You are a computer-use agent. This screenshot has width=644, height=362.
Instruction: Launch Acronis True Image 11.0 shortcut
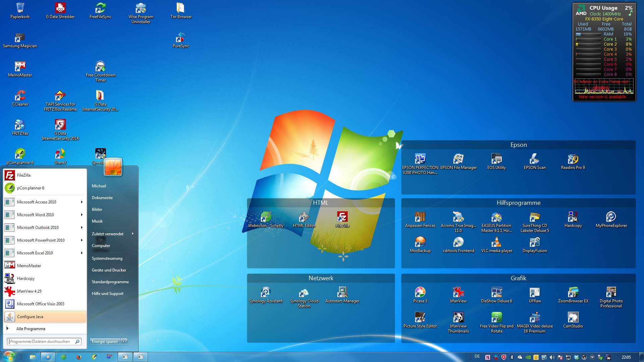458,222
